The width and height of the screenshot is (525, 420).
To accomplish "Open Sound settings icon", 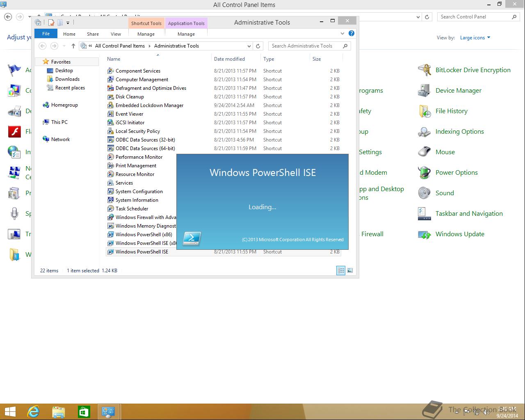I will coord(425,193).
